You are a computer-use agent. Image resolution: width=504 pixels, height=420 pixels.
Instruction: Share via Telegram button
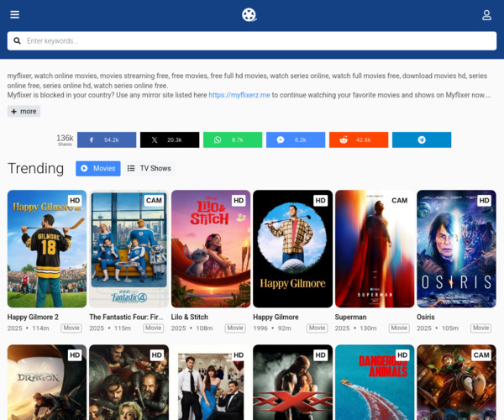tap(422, 139)
